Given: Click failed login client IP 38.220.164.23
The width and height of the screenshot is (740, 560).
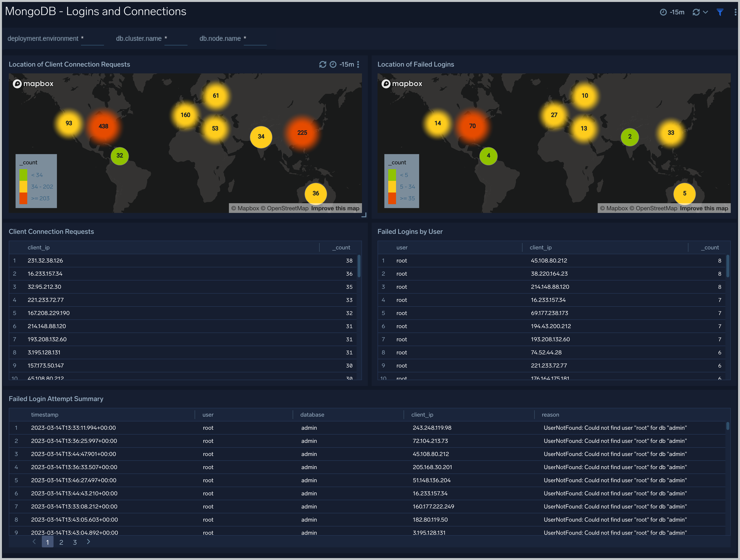Looking at the screenshot, I should [x=549, y=274].
